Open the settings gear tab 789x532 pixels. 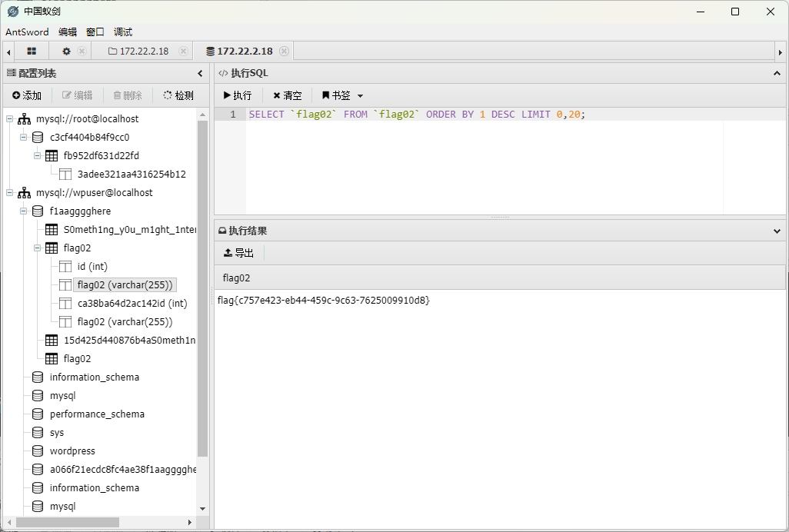click(66, 52)
